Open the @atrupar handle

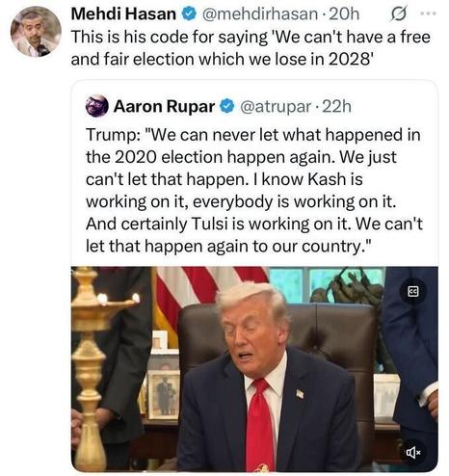(276, 107)
